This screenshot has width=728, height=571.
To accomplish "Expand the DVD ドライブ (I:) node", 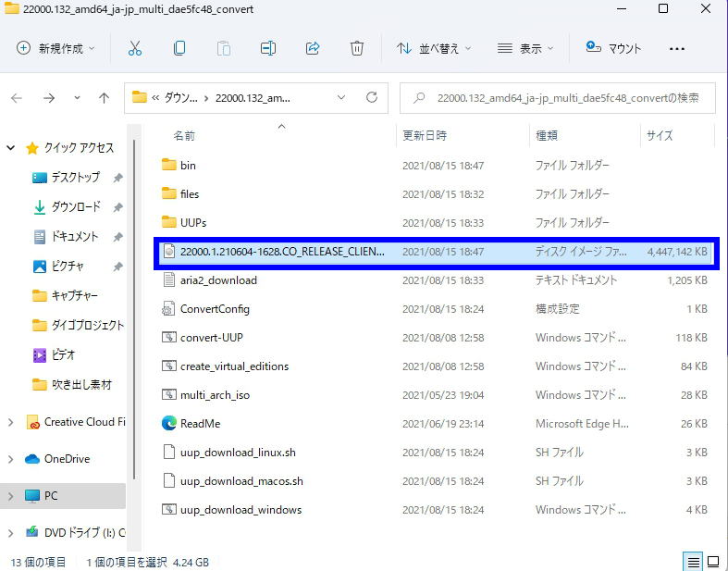I will (x=10, y=533).
